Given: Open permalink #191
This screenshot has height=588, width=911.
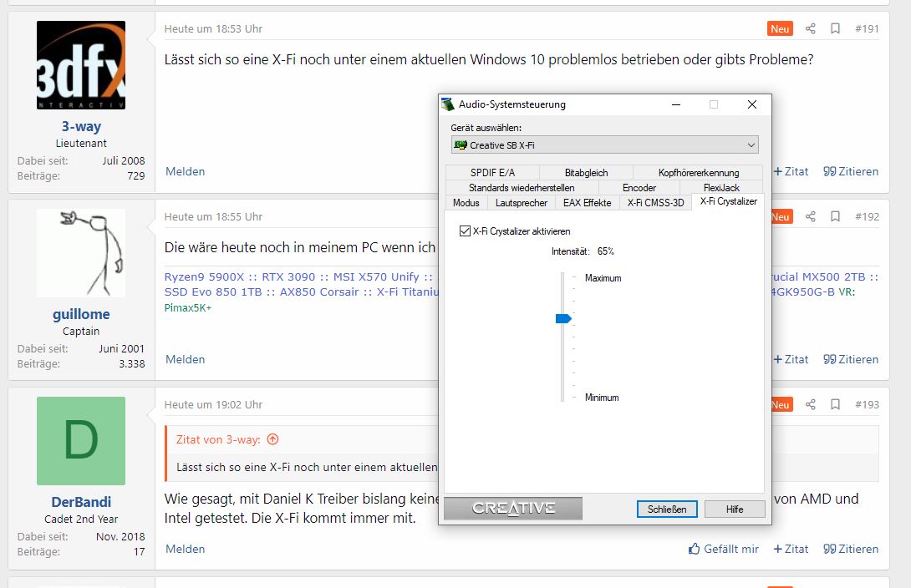Looking at the screenshot, I should (x=867, y=28).
